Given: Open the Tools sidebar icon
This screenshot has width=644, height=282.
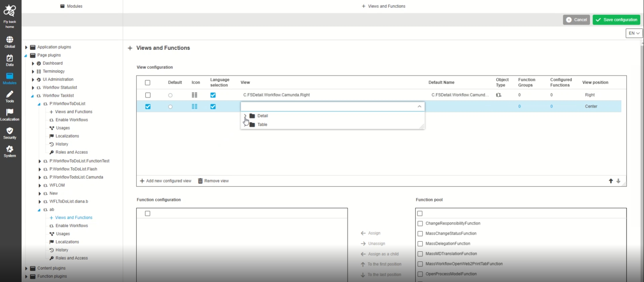Looking at the screenshot, I should [x=10, y=97].
